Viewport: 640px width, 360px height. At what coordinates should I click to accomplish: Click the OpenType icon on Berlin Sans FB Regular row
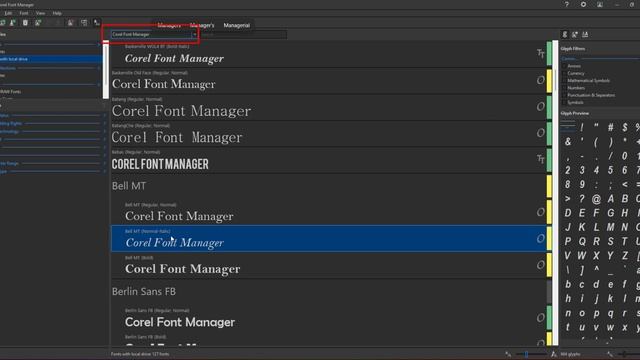[540, 318]
